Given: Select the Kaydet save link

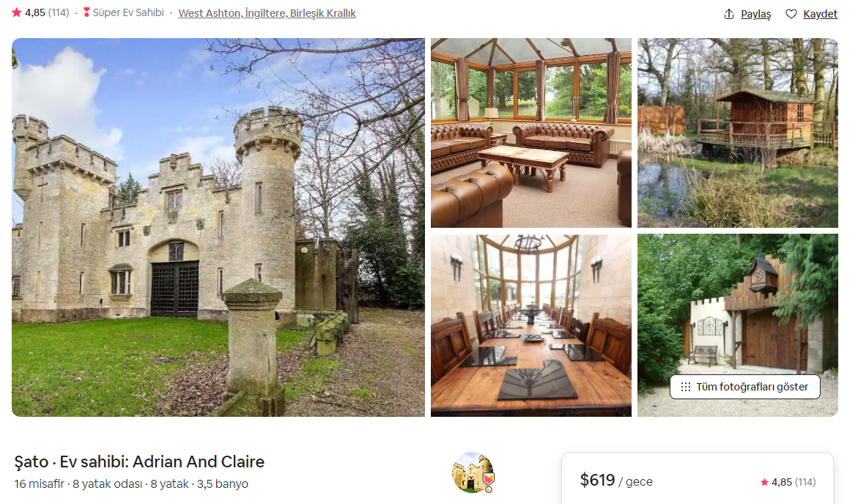Looking at the screenshot, I should [x=820, y=14].
